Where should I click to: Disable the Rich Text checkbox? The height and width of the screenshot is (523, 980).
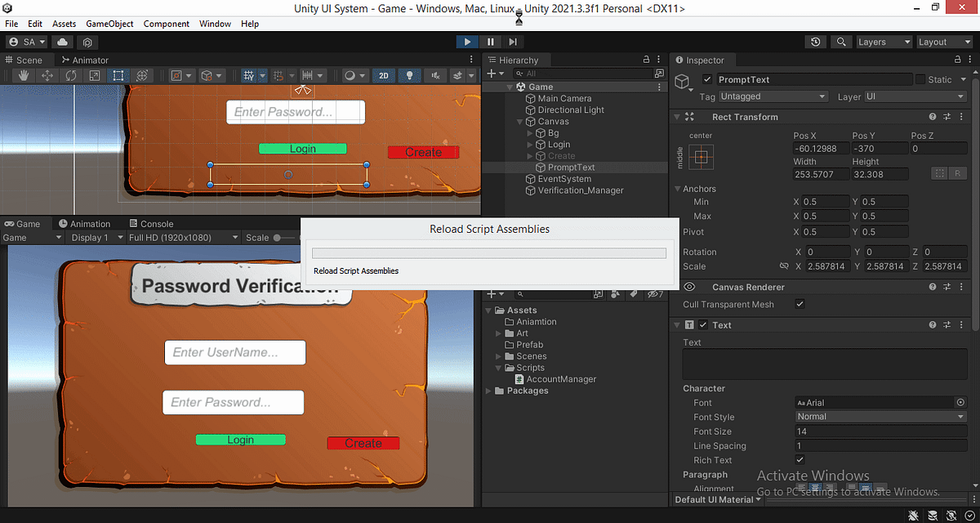click(800, 459)
